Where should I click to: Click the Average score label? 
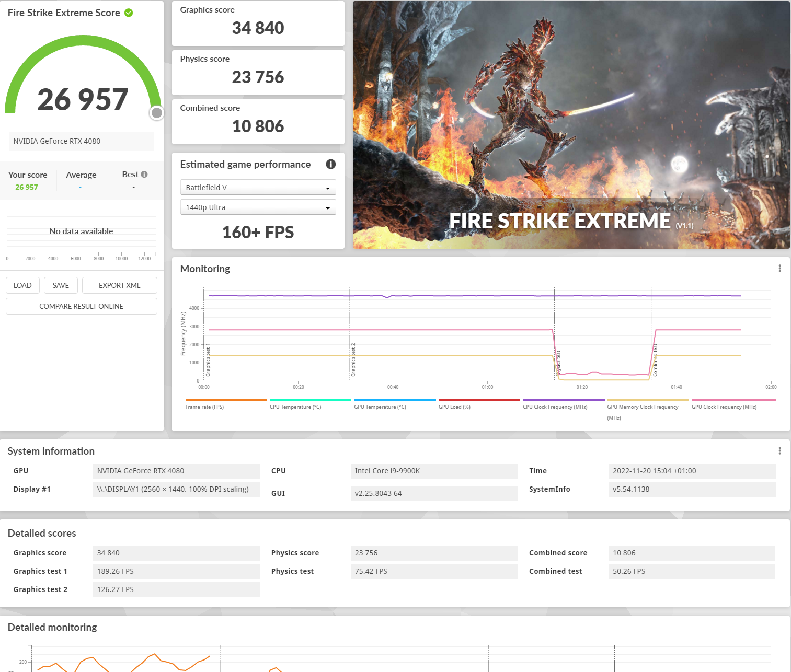(81, 175)
